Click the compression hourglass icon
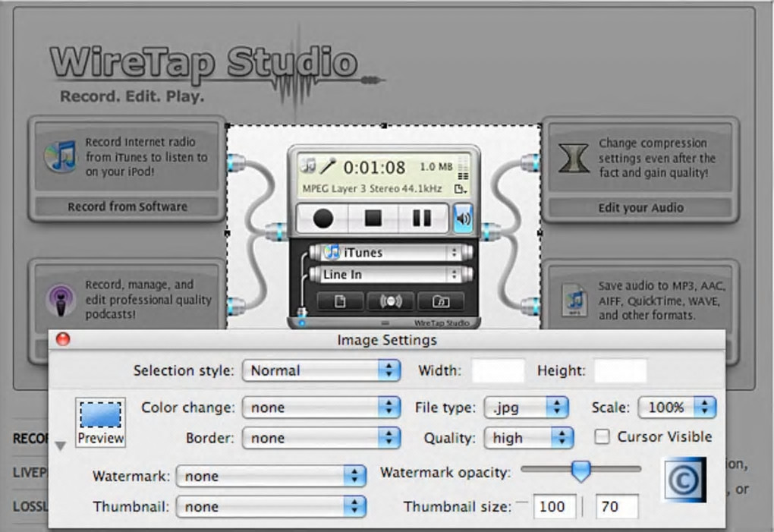 click(x=574, y=158)
